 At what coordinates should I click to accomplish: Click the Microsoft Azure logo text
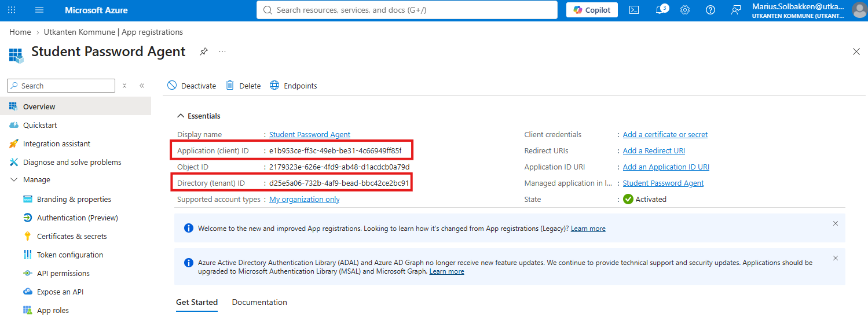click(x=96, y=10)
